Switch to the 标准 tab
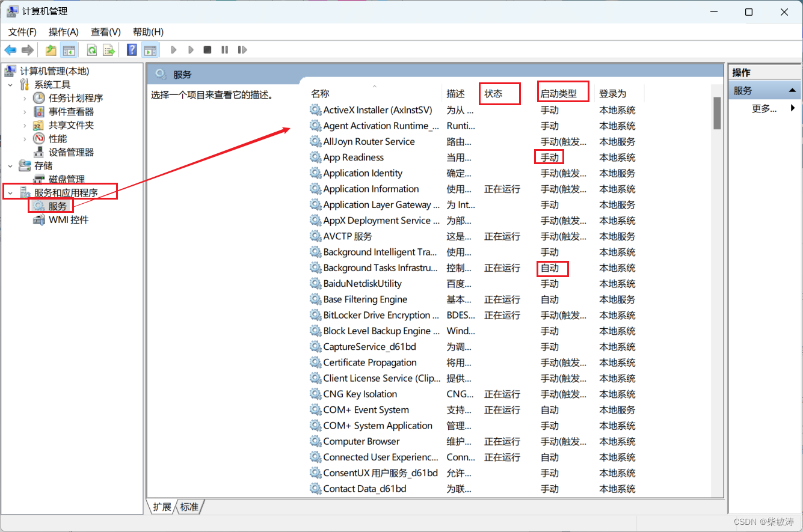This screenshot has height=532, width=803. 189,507
